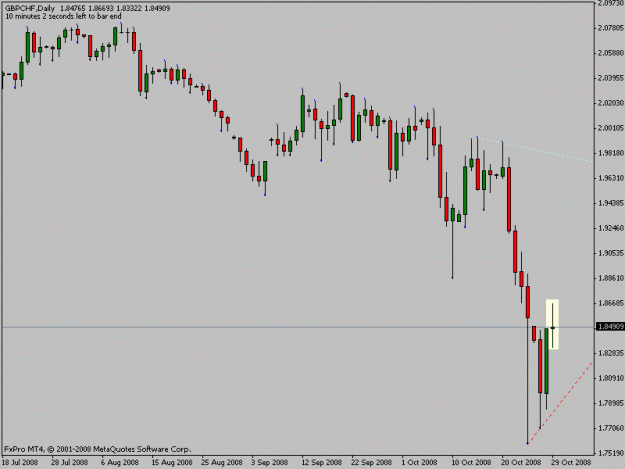Viewport: 625px width, 469px height.
Task: Click the 20 Oct 2008 date label
Action: pyautogui.click(x=521, y=463)
